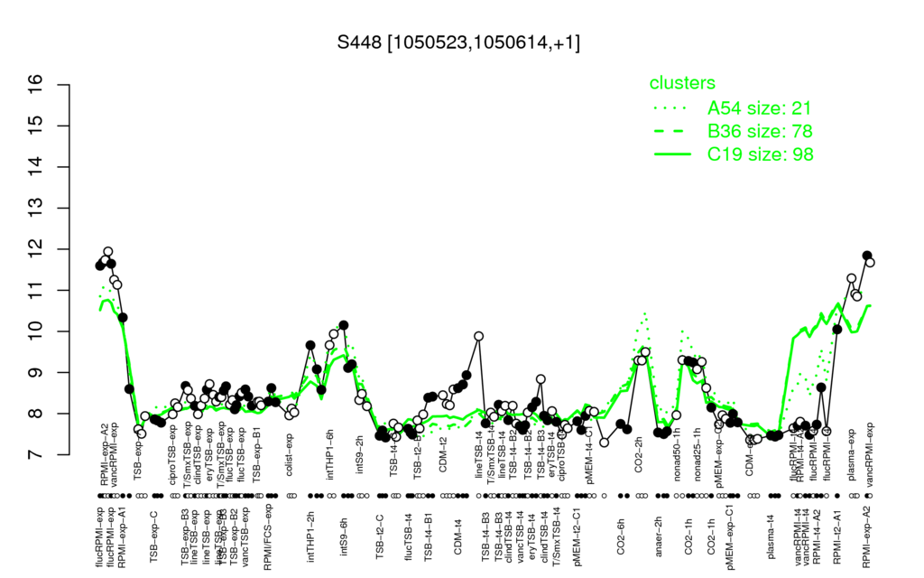
Task: Click y-axis tick label 12
Action: click(36, 249)
